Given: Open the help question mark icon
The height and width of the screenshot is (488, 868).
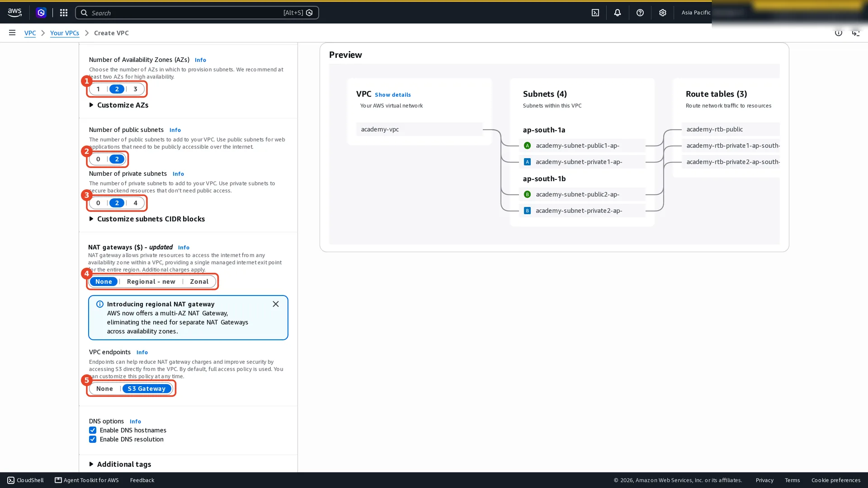Looking at the screenshot, I should tap(640, 13).
